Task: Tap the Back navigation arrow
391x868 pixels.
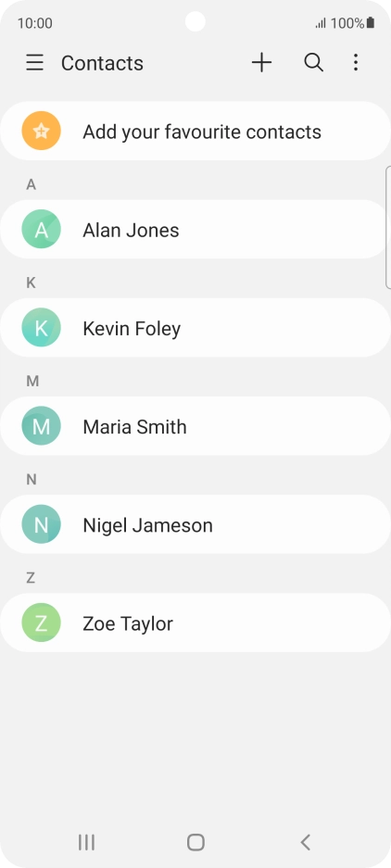Action: tap(305, 842)
